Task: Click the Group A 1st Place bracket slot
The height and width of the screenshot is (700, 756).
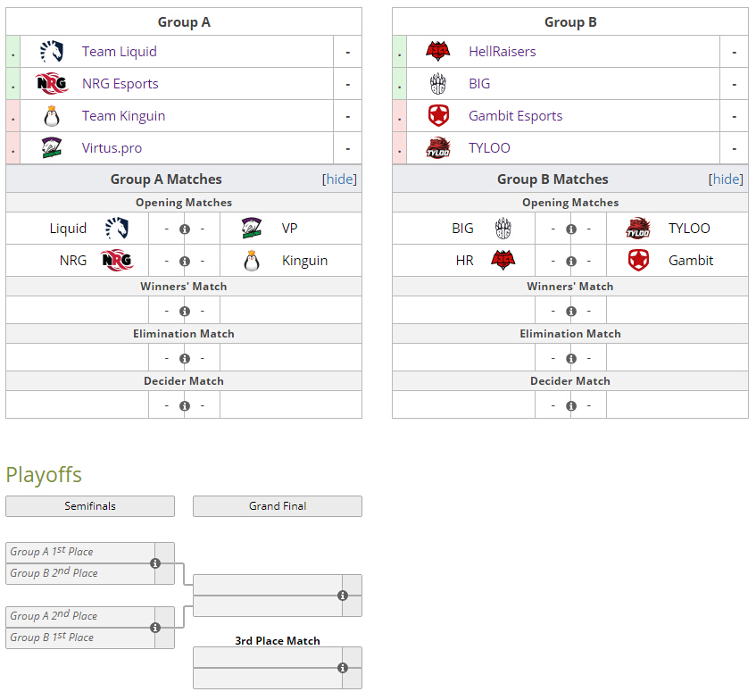Action: pos(80,552)
